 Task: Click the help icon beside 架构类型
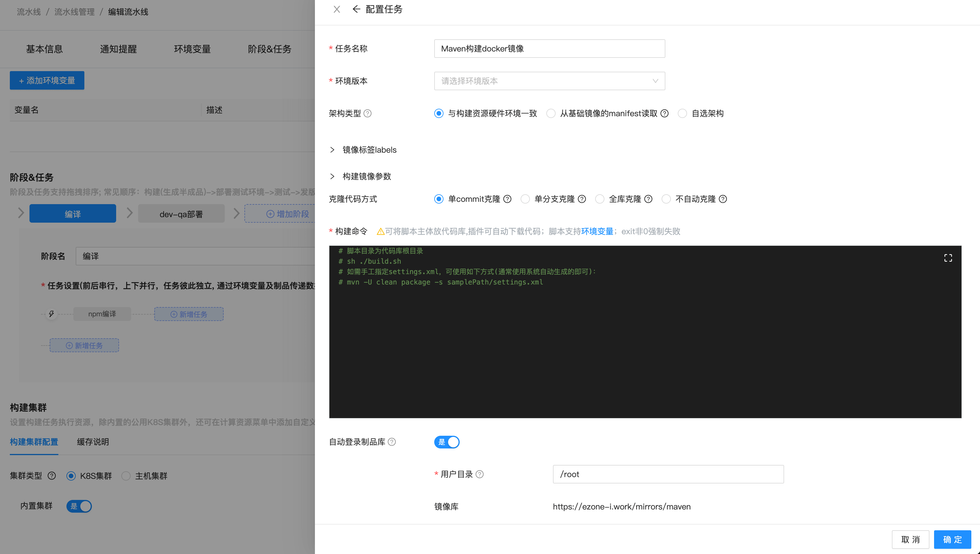point(367,113)
